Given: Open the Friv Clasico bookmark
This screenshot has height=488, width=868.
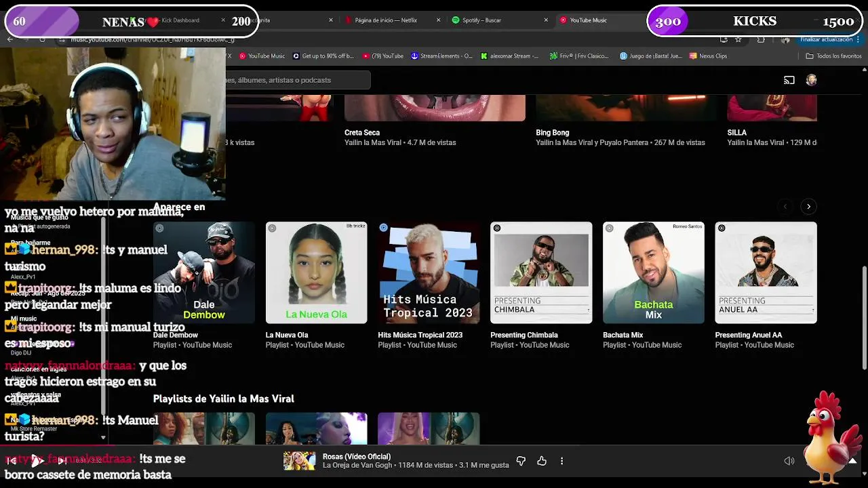Looking at the screenshot, I should [x=579, y=56].
